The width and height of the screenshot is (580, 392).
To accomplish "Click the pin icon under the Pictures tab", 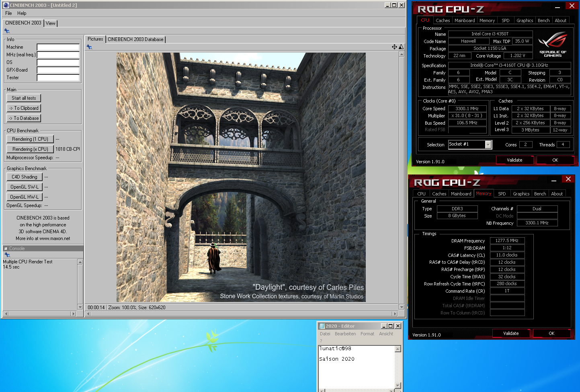I will pyautogui.click(x=89, y=47).
